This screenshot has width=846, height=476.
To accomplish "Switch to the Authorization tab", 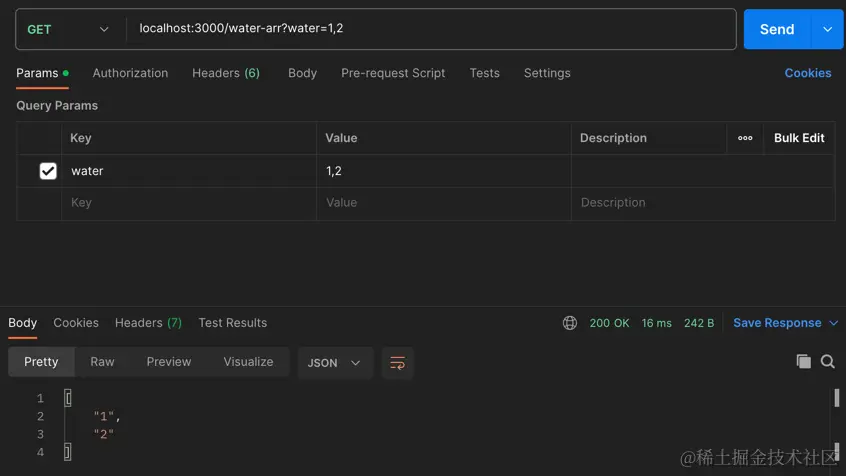I will [x=130, y=73].
